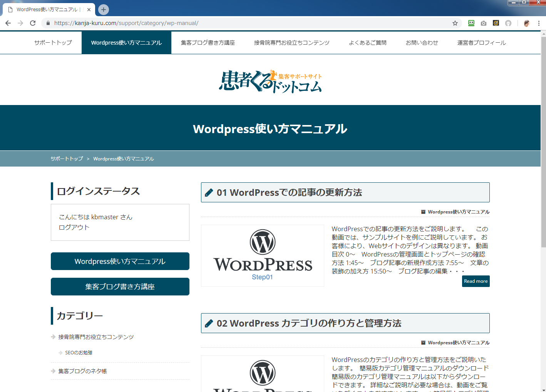Click the ログアウト link
Viewport: 546px width, 392px height.
click(74, 227)
